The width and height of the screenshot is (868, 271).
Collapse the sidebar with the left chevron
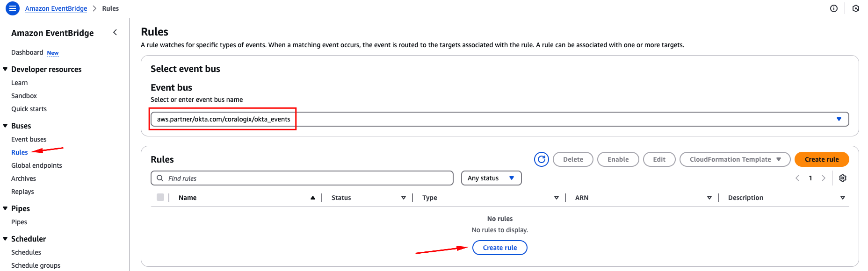click(x=115, y=32)
